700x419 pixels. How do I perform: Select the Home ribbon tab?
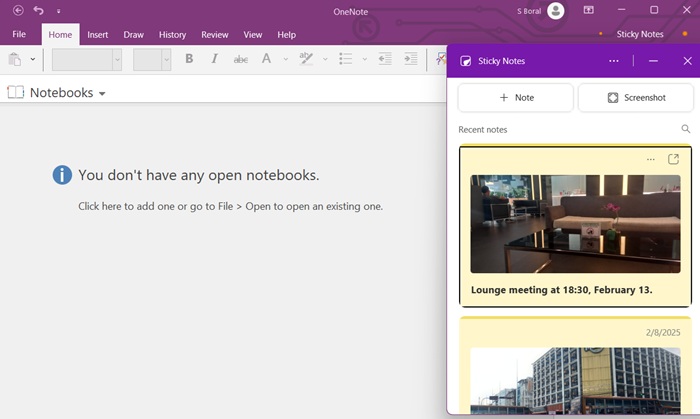(x=60, y=35)
